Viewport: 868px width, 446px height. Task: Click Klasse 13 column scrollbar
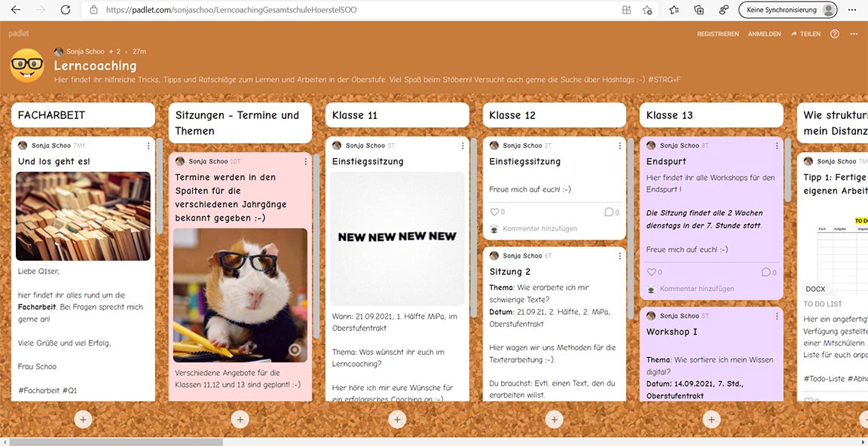pos(787,170)
